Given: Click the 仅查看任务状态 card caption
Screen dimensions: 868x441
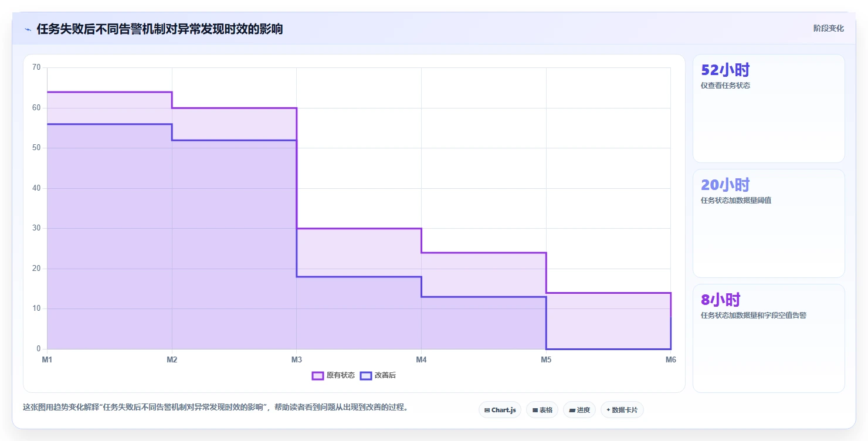Looking at the screenshot, I should pyautogui.click(x=725, y=86).
